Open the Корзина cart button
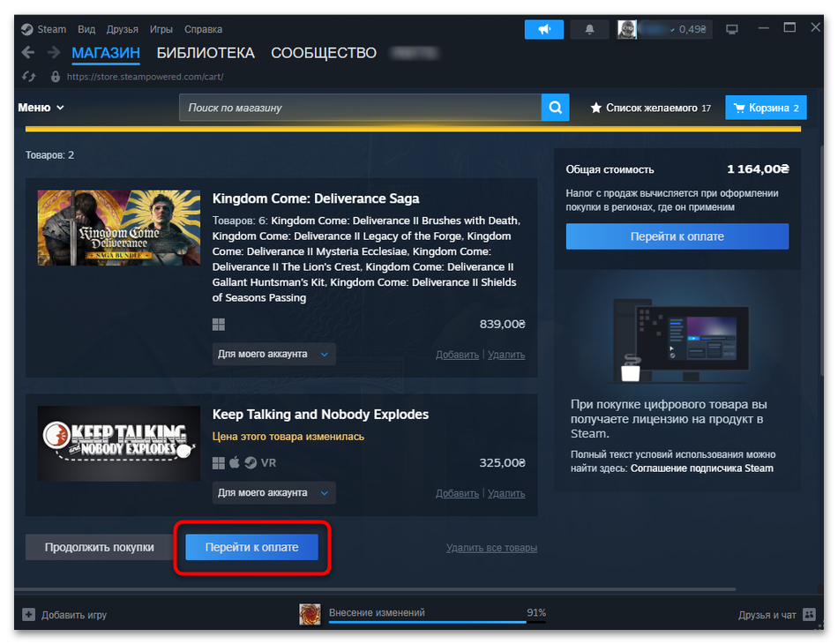 (766, 108)
